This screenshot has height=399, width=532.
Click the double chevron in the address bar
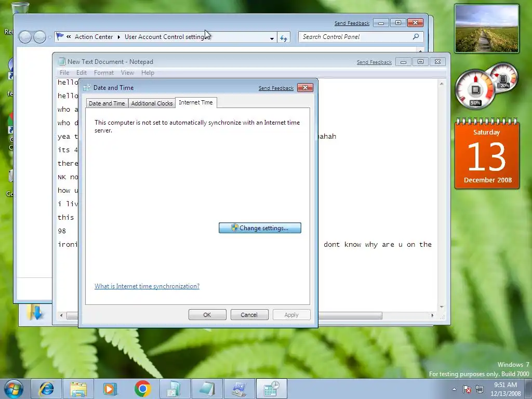pos(69,37)
